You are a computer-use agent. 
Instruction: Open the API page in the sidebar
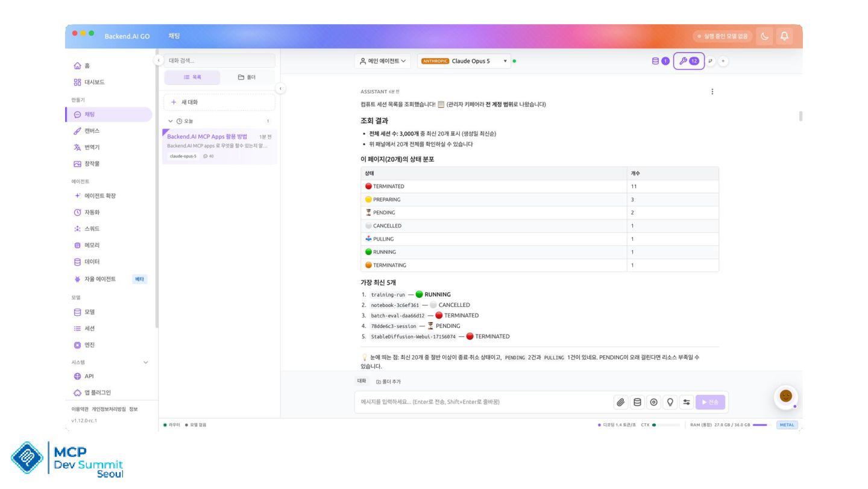84,376
